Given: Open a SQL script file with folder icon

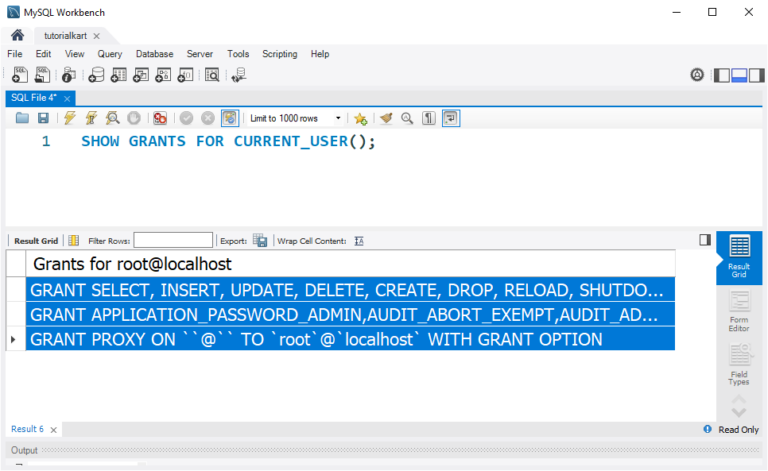Looking at the screenshot, I should pos(22,118).
